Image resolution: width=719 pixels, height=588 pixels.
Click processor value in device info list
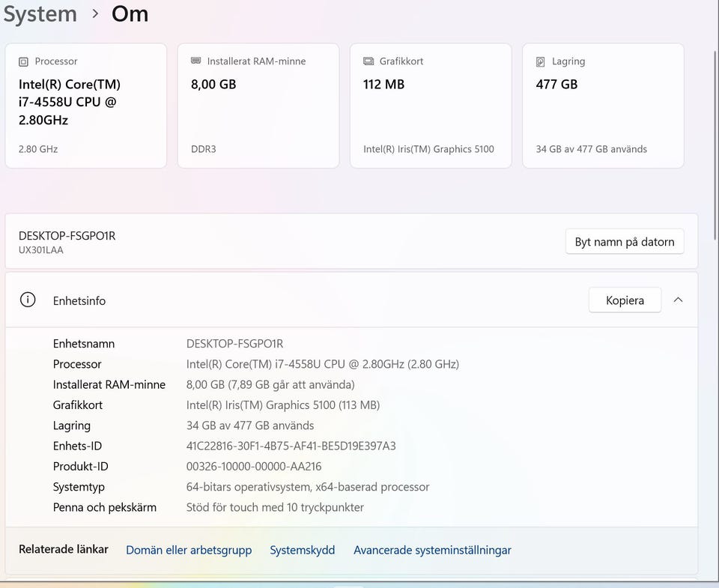(x=322, y=364)
